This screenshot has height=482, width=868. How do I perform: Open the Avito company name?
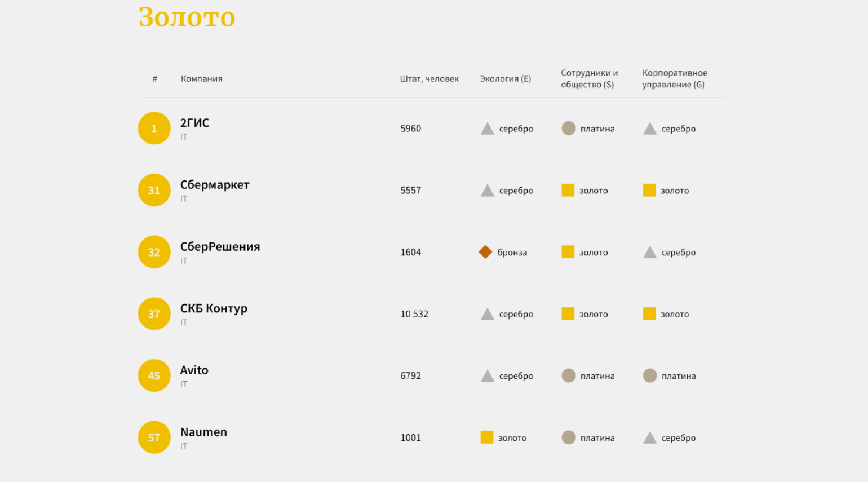pyautogui.click(x=194, y=370)
